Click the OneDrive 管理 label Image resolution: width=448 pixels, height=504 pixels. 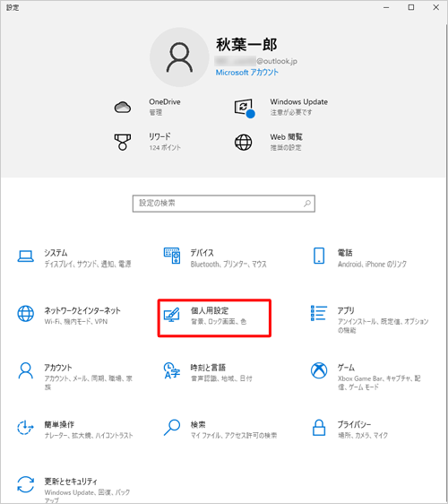(x=156, y=112)
